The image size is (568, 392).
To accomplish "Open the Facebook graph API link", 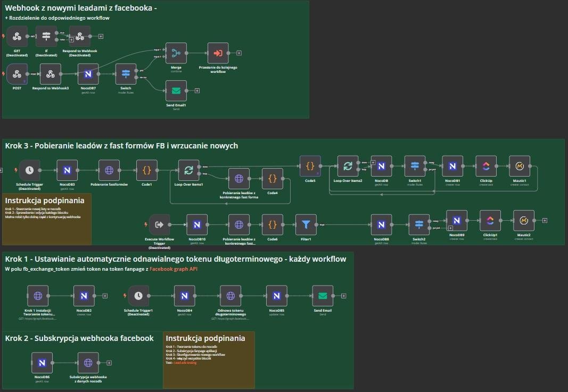I will click(x=174, y=269).
